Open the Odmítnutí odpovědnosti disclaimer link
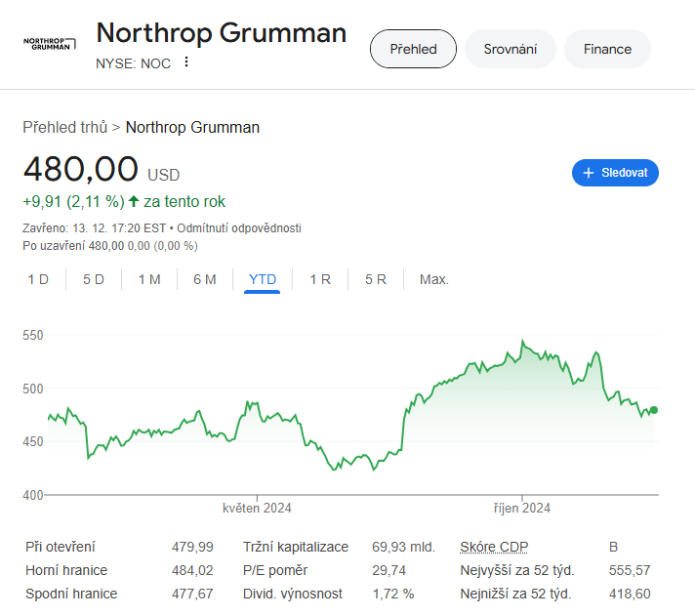Image resolution: width=695 pixels, height=616 pixels. 239,228
